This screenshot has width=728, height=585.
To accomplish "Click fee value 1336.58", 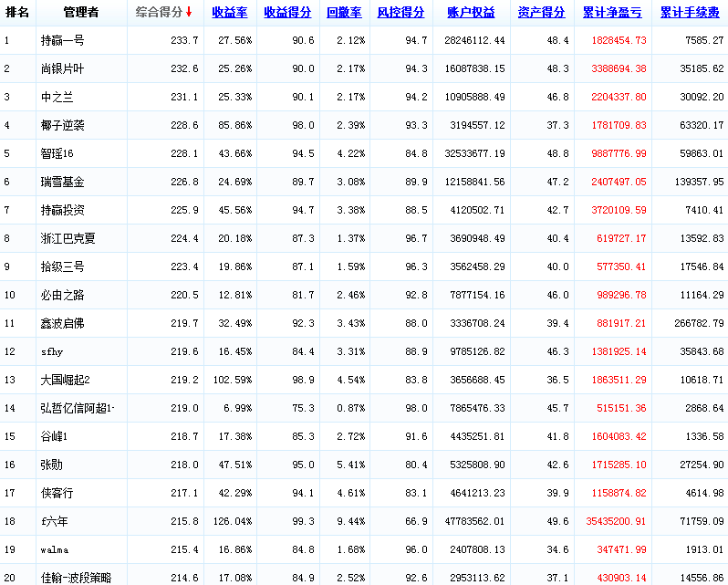I will (705, 437).
